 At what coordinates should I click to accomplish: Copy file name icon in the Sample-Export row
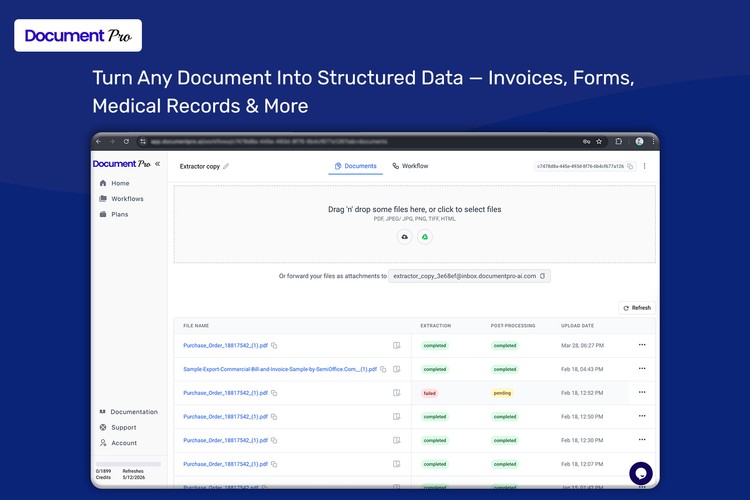point(383,369)
